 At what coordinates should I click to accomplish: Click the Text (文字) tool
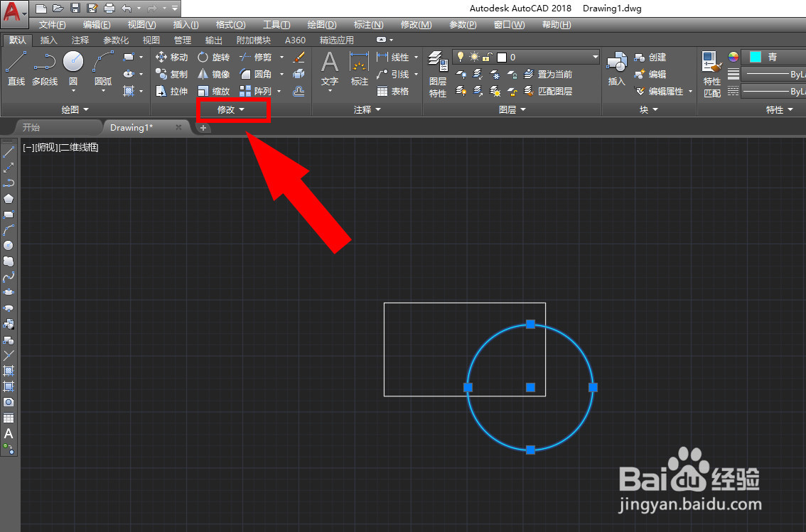330,68
